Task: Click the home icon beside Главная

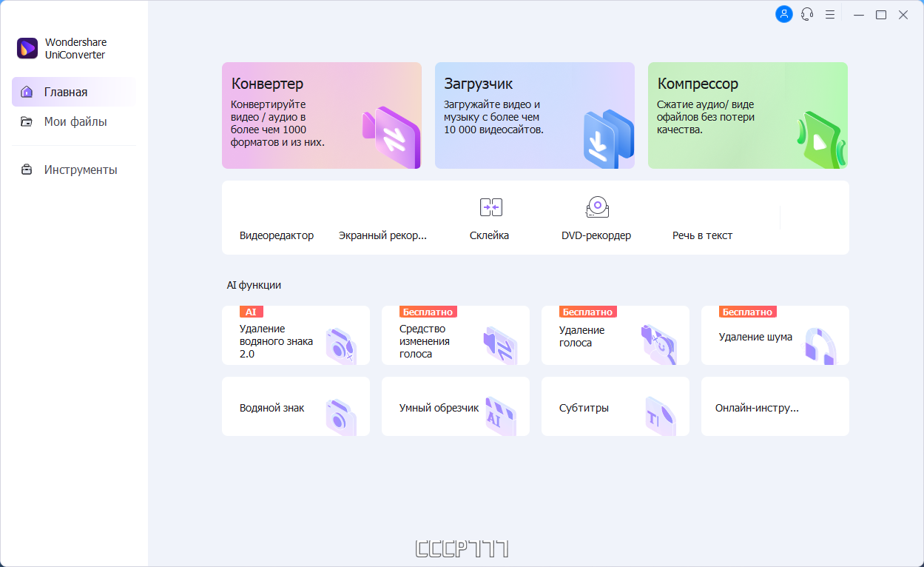Action: [27, 92]
